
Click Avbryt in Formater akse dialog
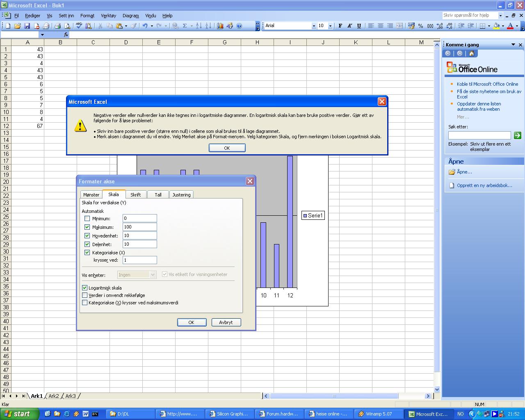226,322
